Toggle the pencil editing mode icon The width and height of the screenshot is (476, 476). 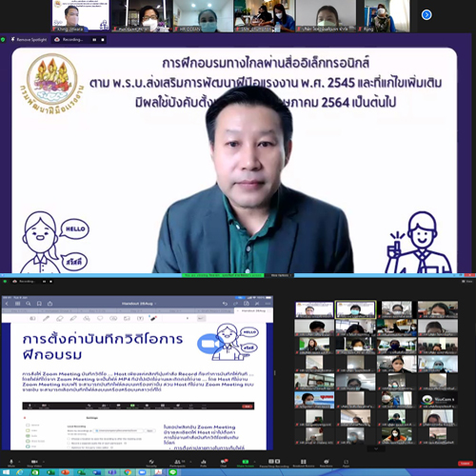(257, 304)
